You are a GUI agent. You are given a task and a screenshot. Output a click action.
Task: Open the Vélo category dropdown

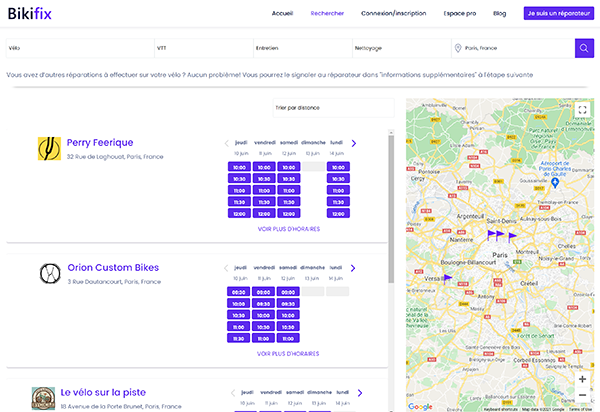point(78,47)
